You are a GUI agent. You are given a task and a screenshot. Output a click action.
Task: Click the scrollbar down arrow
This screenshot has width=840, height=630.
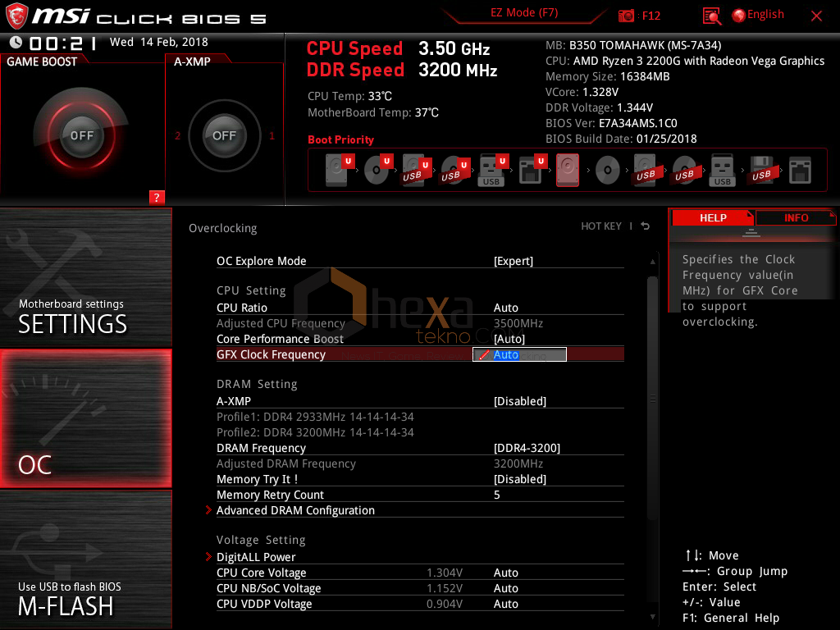[652, 617]
